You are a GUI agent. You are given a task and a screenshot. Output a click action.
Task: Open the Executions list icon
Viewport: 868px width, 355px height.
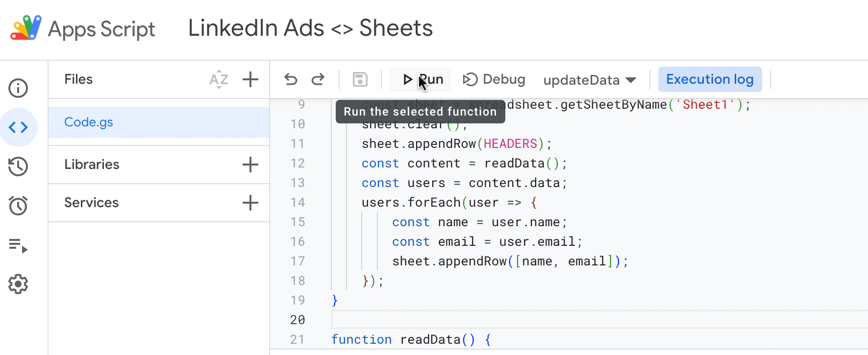18,245
